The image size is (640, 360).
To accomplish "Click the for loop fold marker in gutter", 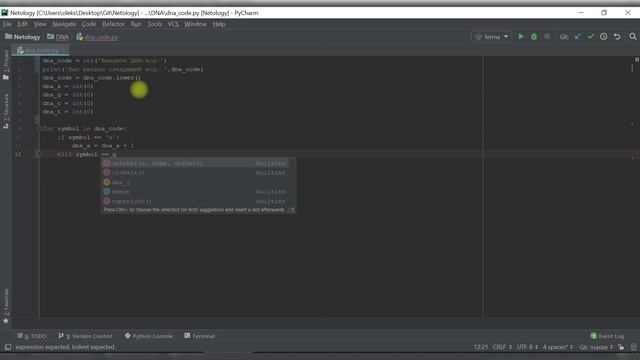I will point(38,129).
